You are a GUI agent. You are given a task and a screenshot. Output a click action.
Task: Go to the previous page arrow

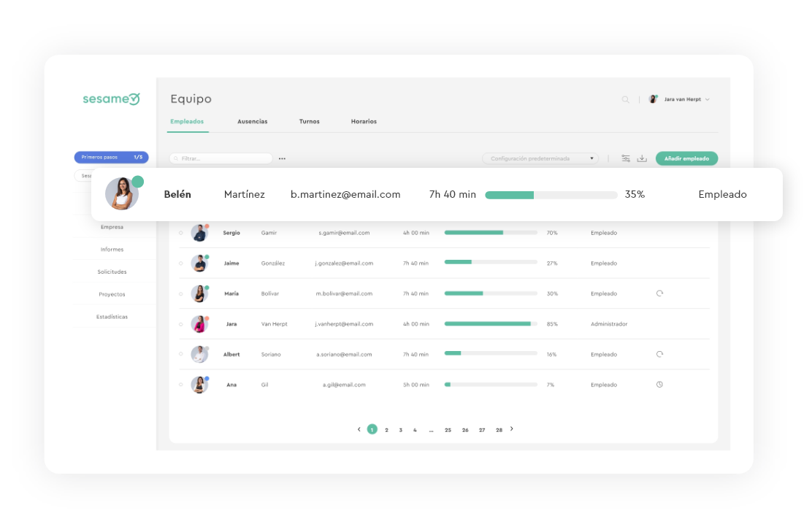(359, 429)
